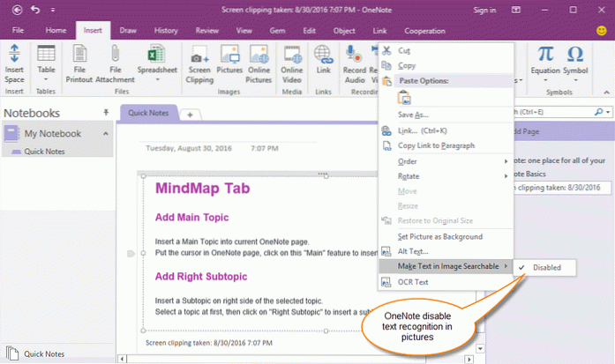Select the Quick Notes section tab
The height and width of the screenshot is (364, 615).
tap(148, 113)
